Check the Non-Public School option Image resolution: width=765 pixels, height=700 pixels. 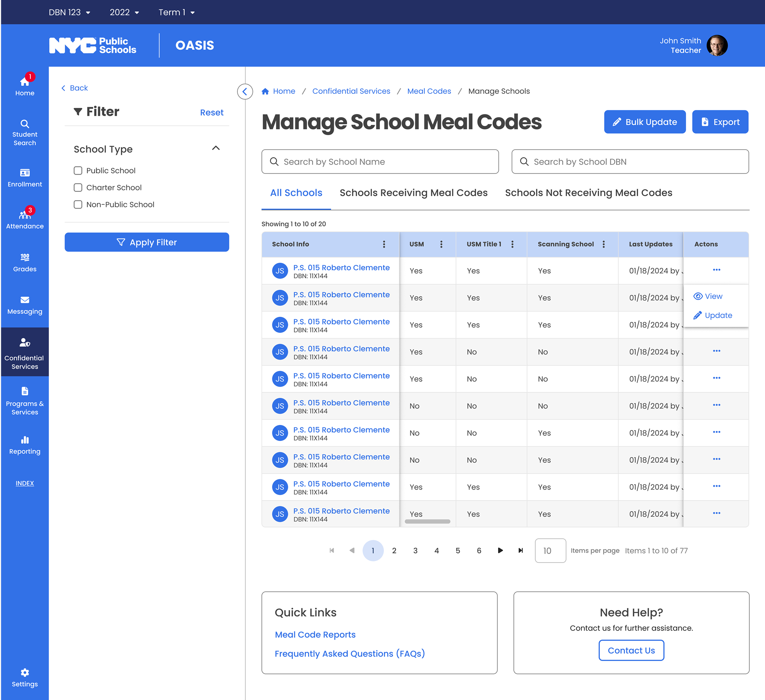coord(78,204)
